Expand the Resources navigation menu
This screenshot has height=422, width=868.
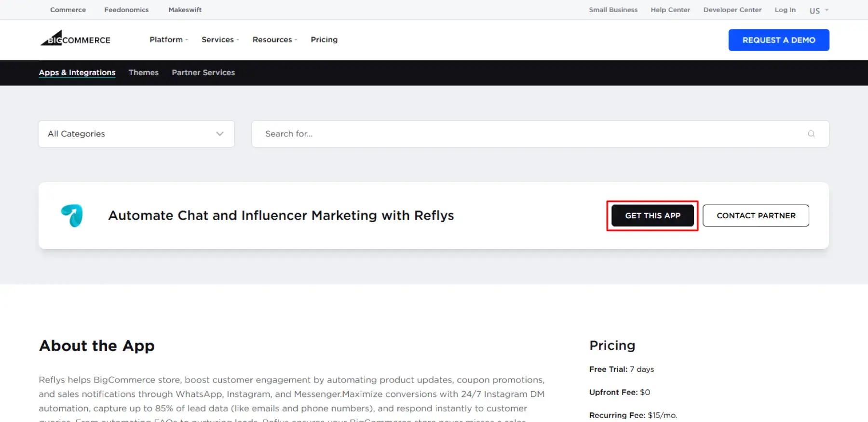pyautogui.click(x=274, y=40)
